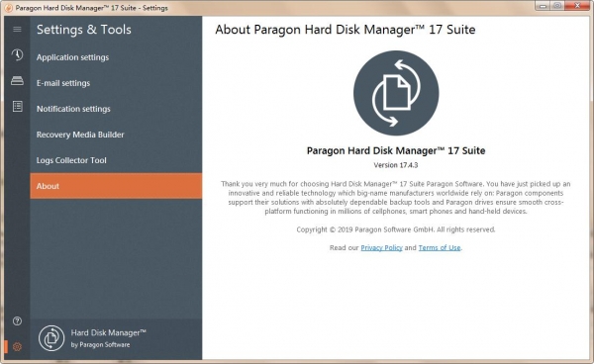
Task: Open E-mail settings
Action: pyautogui.click(x=63, y=83)
